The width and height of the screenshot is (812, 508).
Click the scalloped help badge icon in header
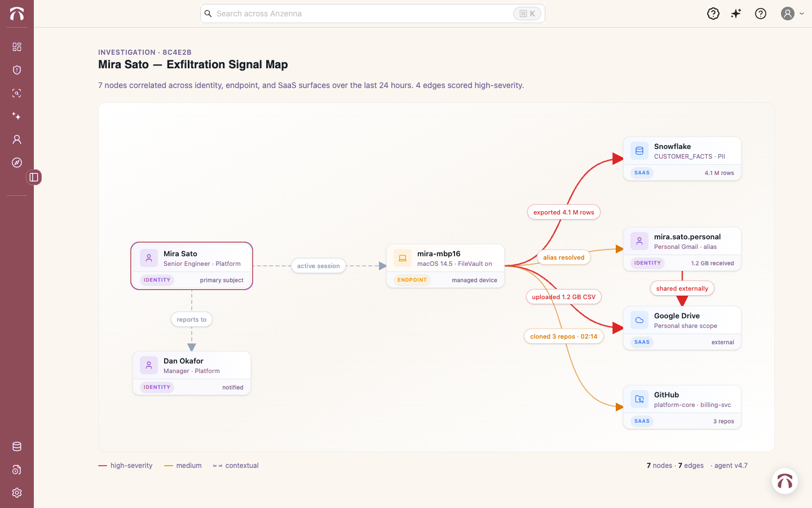(713, 14)
